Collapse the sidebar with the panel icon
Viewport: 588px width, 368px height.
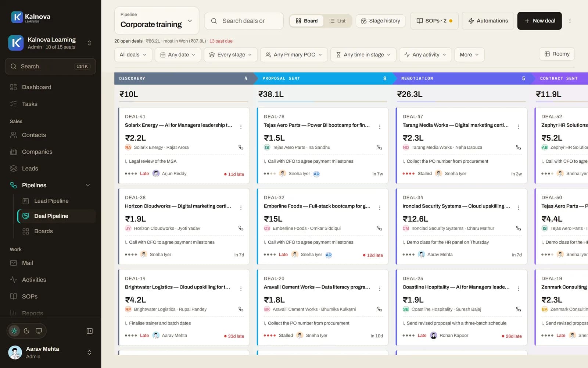(x=90, y=331)
